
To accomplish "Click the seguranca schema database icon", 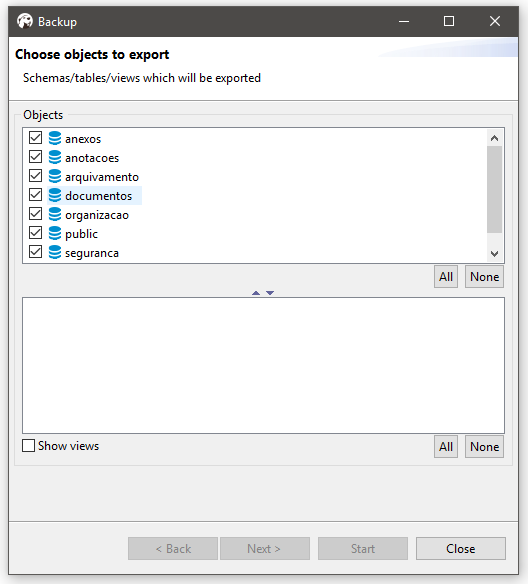I will pyautogui.click(x=55, y=252).
